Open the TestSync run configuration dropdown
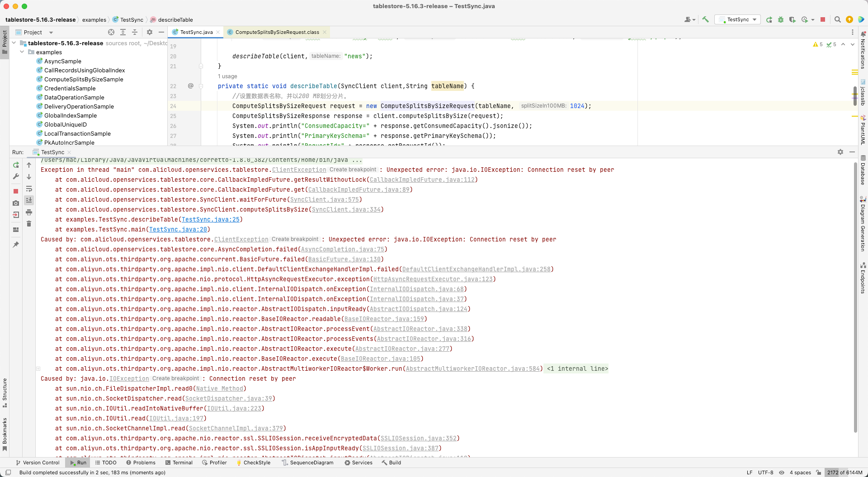Screen dimensions: 868x477 [x=738, y=19]
